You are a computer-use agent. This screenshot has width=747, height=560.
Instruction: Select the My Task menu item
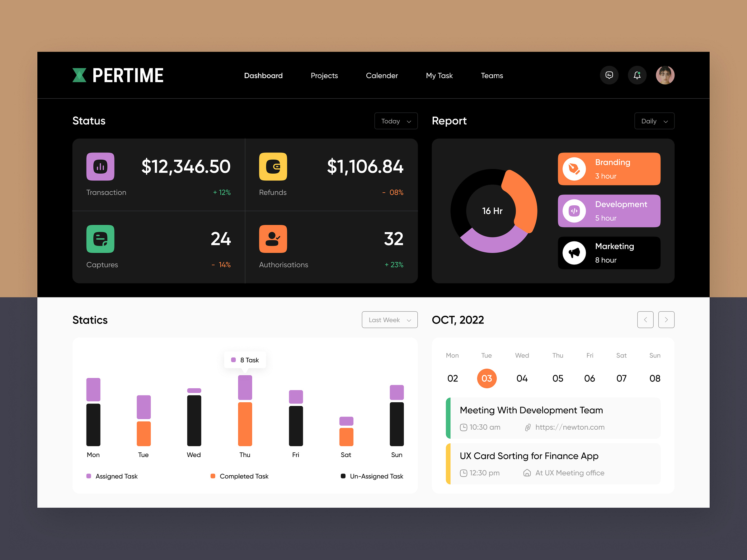(x=440, y=75)
